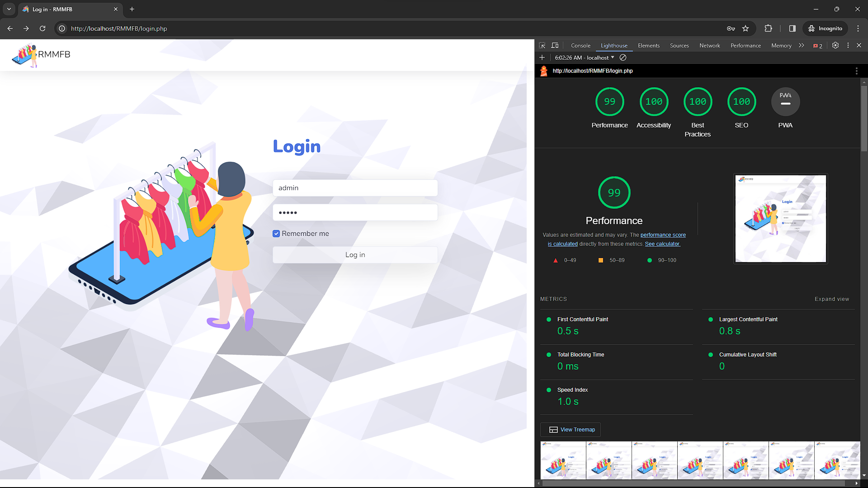This screenshot has width=868, height=488.
Task: Switch to the Network tab
Action: pos(709,46)
